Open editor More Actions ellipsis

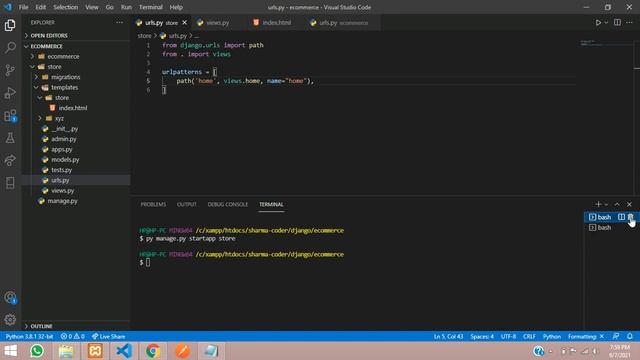629,22
